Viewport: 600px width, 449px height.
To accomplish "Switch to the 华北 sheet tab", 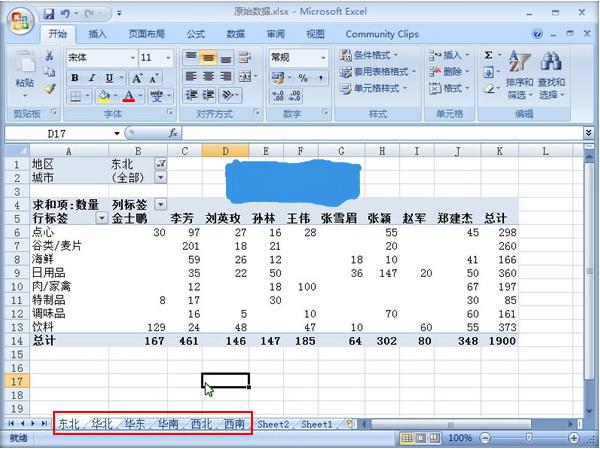I will point(101,424).
